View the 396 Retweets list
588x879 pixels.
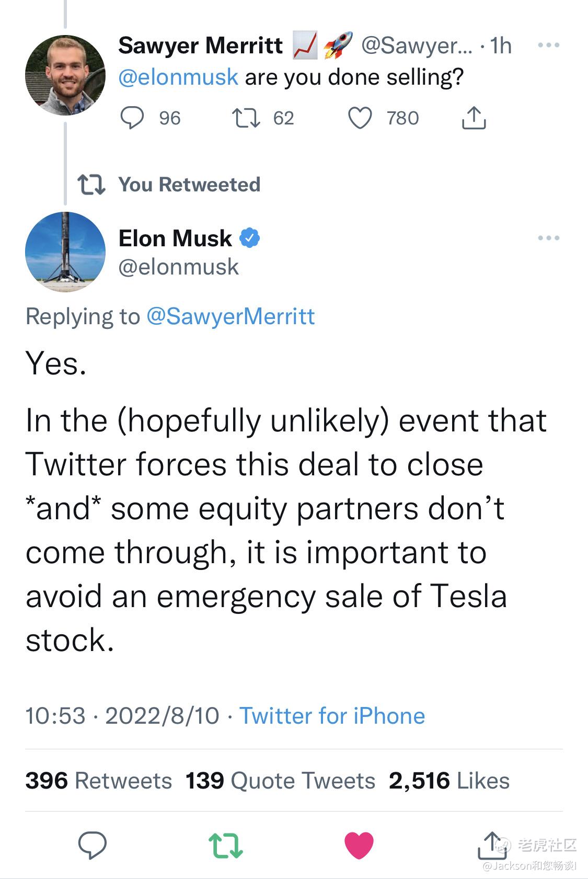(x=98, y=781)
